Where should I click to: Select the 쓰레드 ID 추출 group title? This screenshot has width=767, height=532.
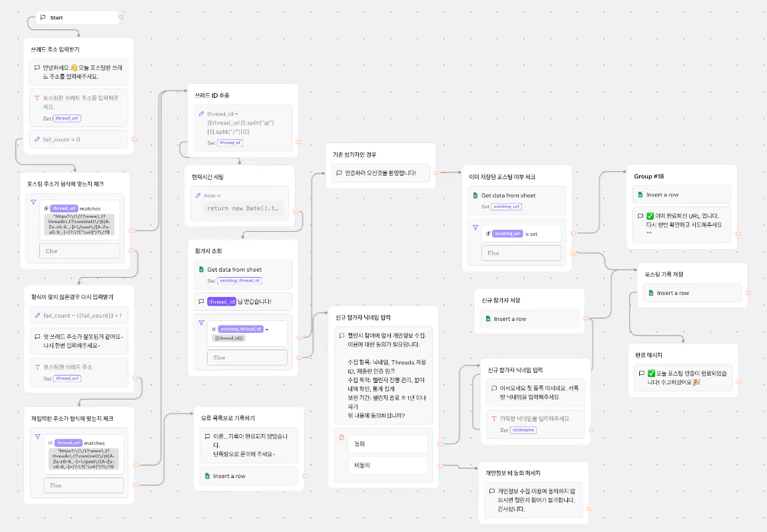tap(212, 95)
